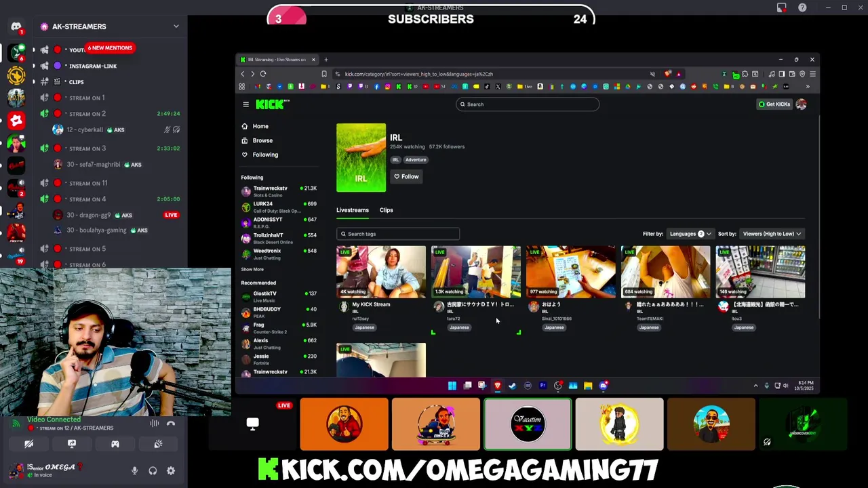This screenshot has width=868, height=488.
Task: Click the Search tags field
Action: click(x=398, y=234)
